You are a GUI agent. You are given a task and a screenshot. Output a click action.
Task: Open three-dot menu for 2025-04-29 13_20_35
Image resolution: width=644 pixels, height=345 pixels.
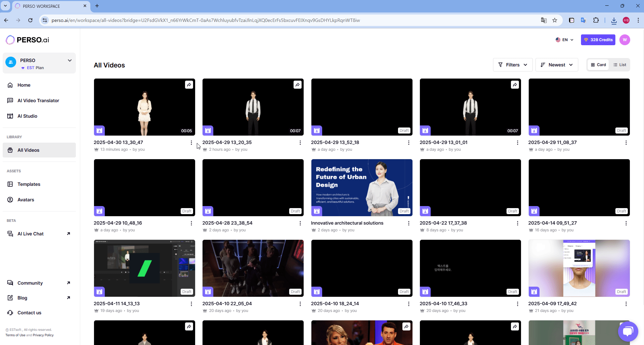(300, 143)
